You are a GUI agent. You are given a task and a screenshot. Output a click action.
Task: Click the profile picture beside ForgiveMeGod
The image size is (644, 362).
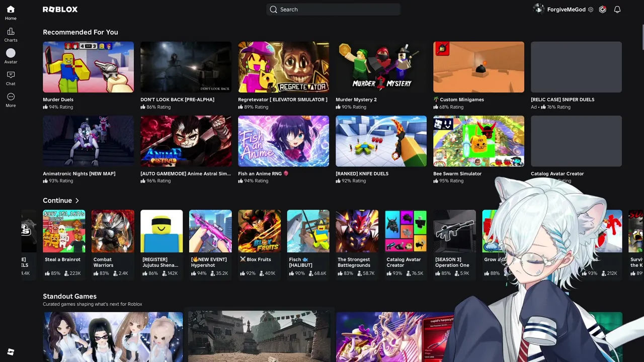[x=539, y=10]
